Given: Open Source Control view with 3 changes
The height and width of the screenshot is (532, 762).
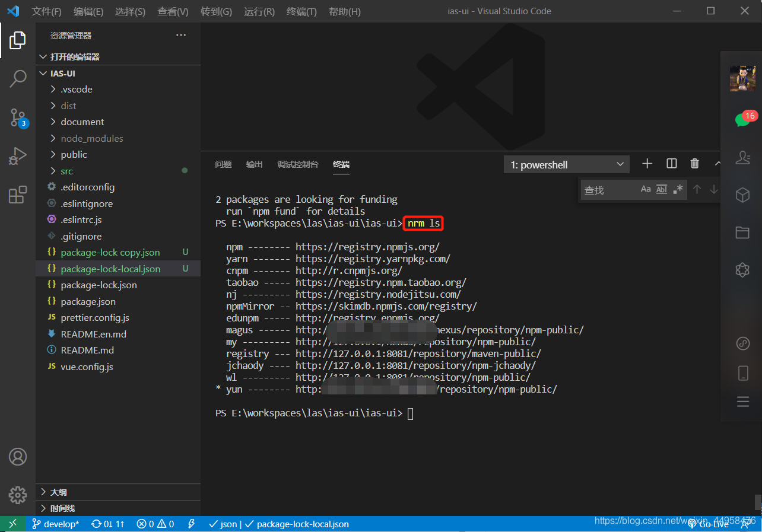Looking at the screenshot, I should pyautogui.click(x=18, y=117).
